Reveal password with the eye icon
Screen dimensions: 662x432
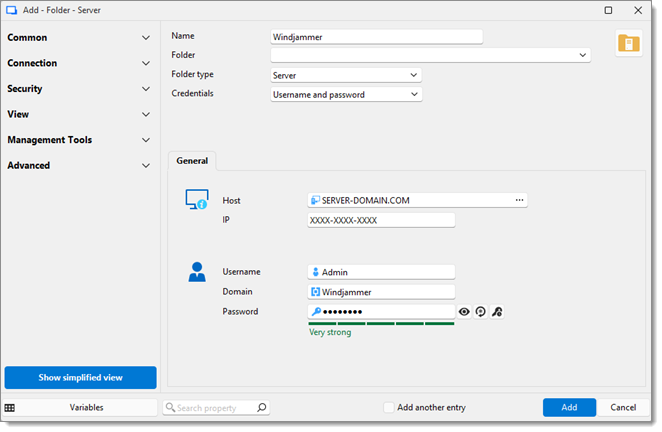click(464, 312)
